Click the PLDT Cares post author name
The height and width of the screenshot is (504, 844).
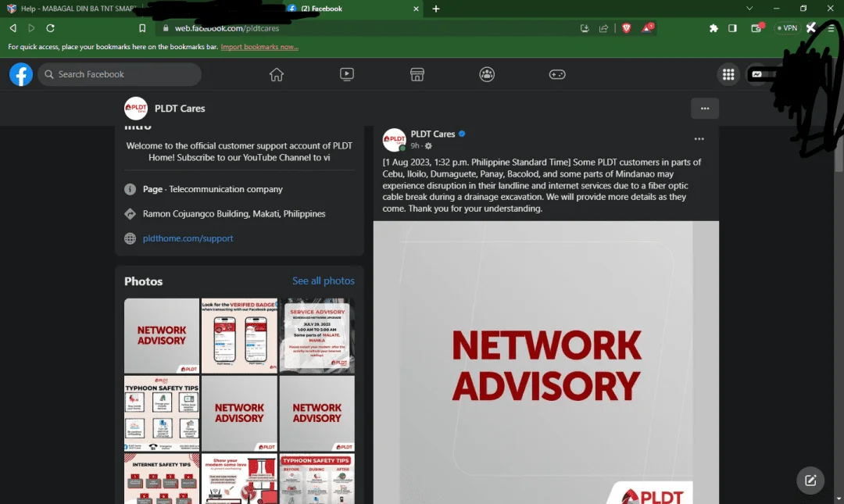433,134
